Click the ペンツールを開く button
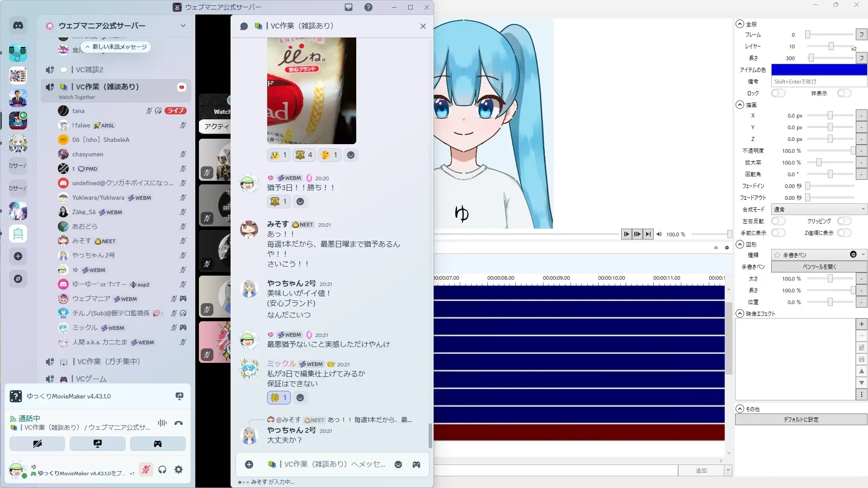This screenshot has height=488, width=868. 819,267
